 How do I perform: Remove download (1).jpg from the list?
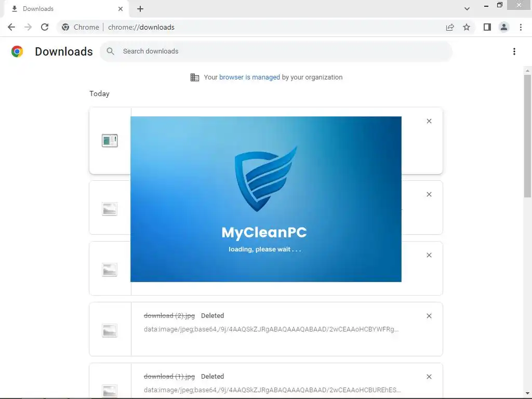pos(429,377)
